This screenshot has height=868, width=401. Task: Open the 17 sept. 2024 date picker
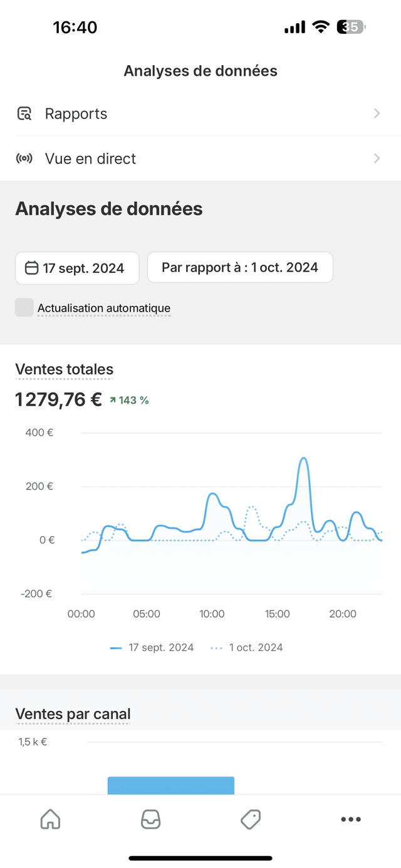click(x=77, y=268)
